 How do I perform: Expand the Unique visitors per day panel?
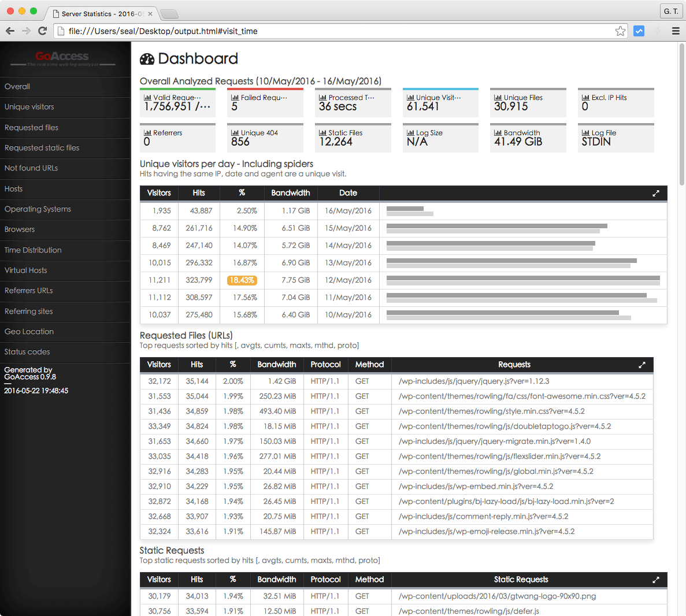coord(655,193)
